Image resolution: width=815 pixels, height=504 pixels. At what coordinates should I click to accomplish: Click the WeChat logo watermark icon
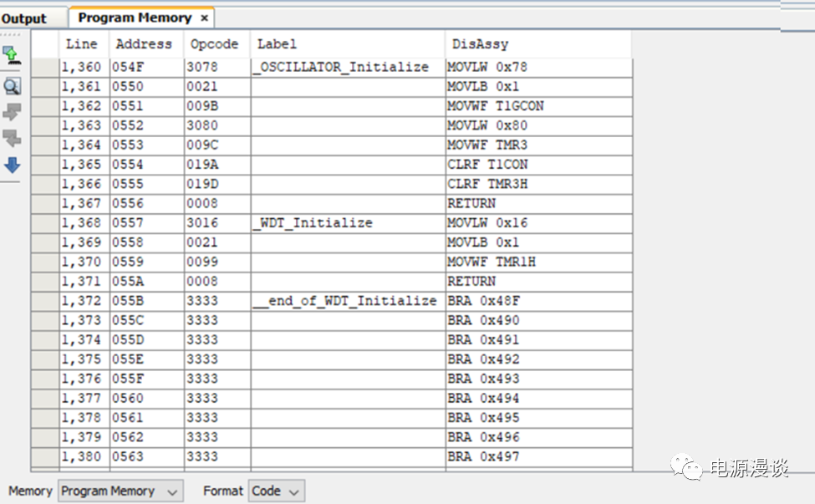(x=690, y=467)
